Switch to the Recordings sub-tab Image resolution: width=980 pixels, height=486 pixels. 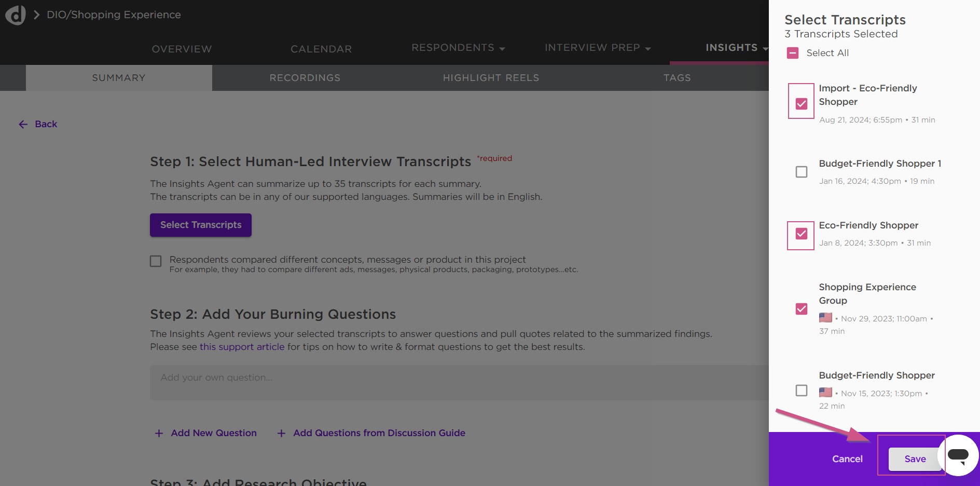[305, 78]
